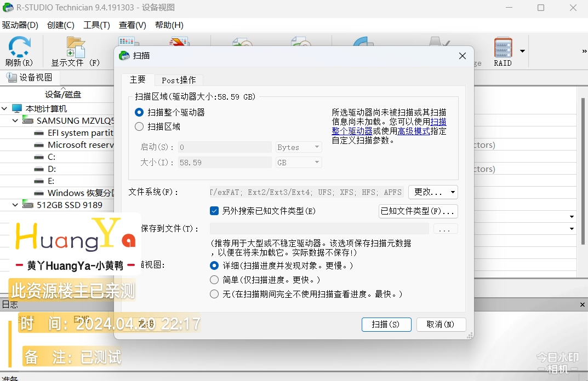
Task: Click the scan dialog resize grip
Action: (x=470, y=336)
